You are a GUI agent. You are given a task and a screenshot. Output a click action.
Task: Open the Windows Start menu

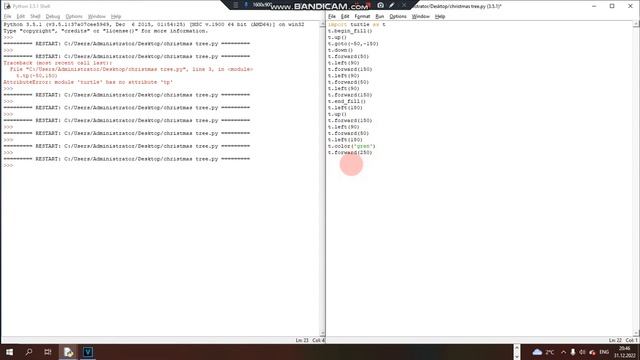[9, 352]
